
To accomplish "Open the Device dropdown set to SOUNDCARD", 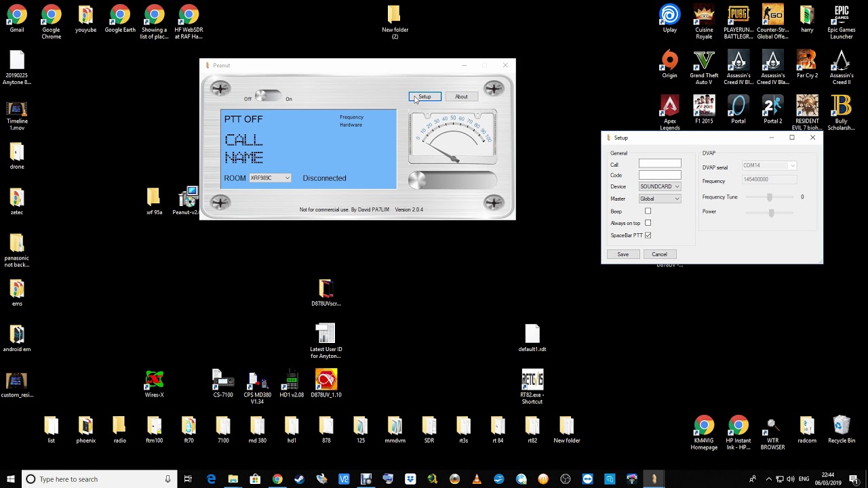I will (x=660, y=186).
